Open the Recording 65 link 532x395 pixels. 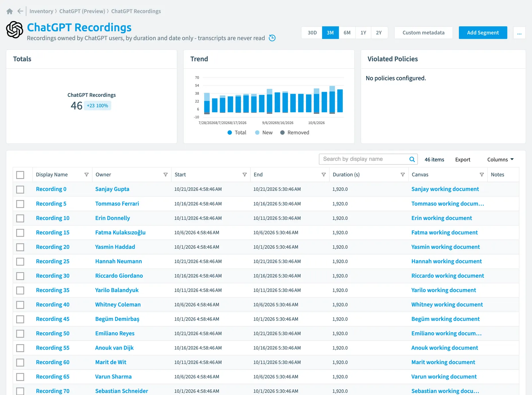point(53,377)
